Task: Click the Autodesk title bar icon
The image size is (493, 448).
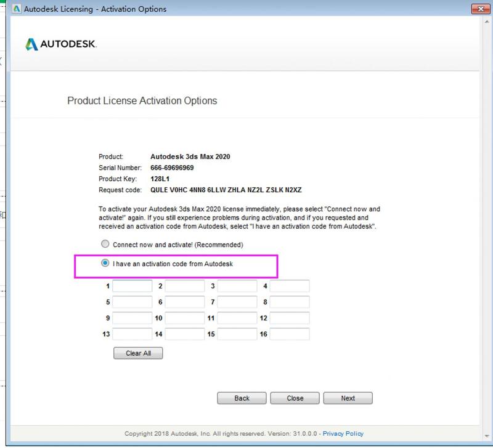Action: coord(17,9)
